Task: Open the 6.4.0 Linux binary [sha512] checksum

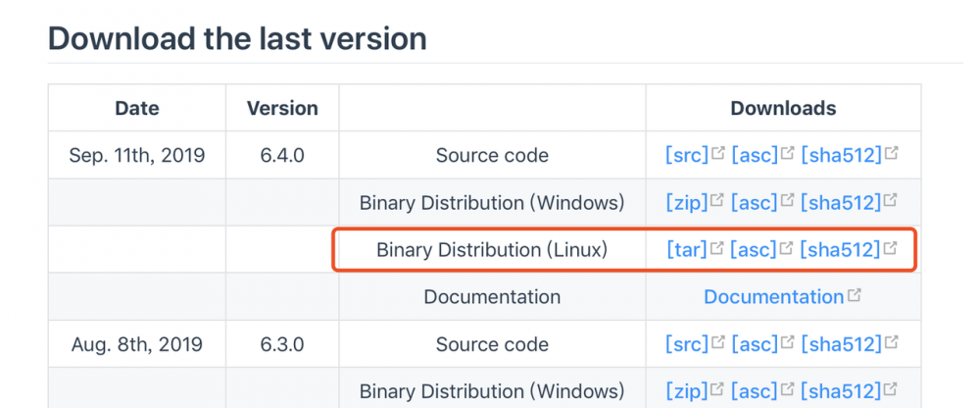Action: coord(841,250)
